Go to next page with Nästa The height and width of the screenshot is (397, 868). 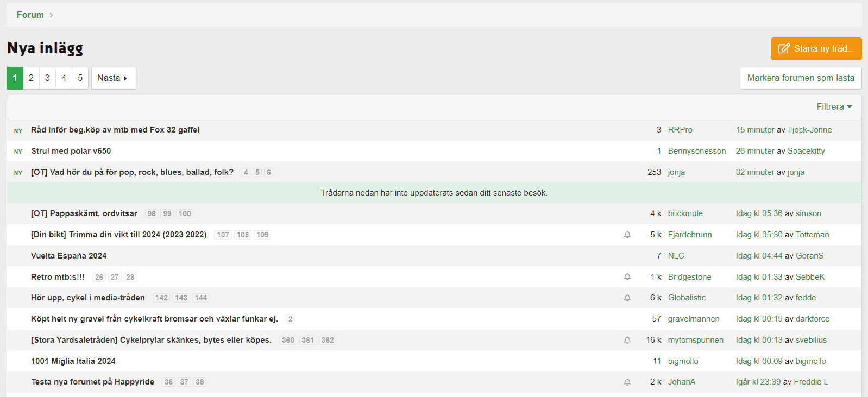pyautogui.click(x=113, y=78)
